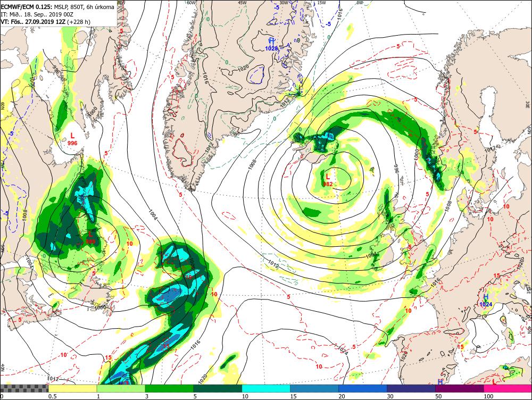Click the yellow 0.5–1 legend color segment

(72, 388)
